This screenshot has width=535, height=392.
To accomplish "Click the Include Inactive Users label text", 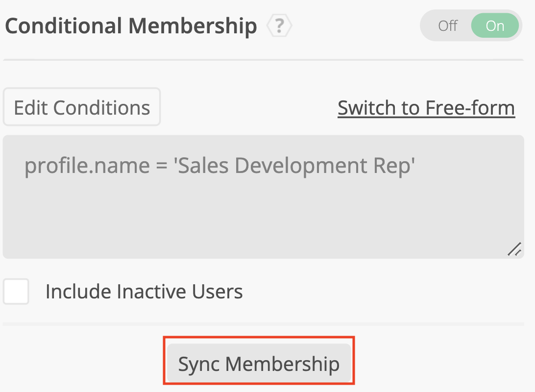I will 144,292.
